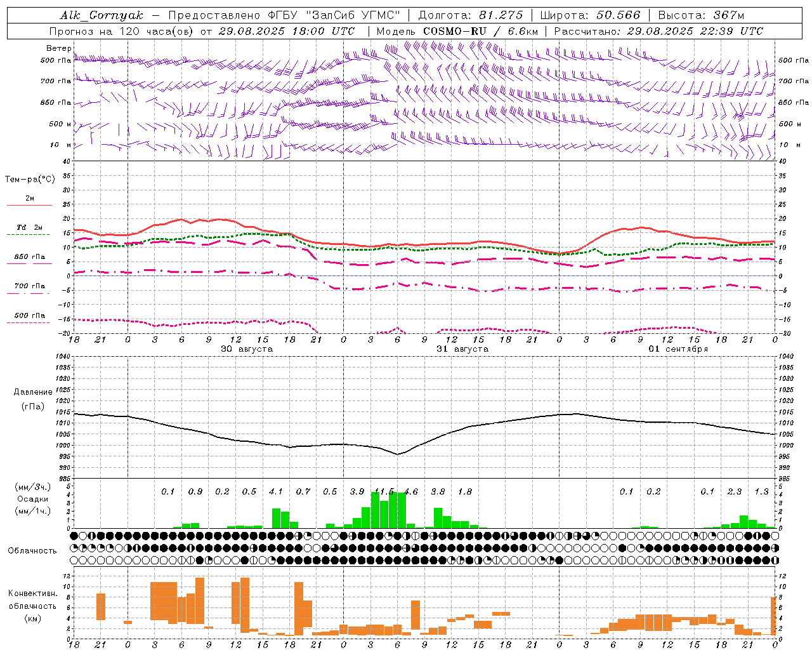Image resolution: width=812 pixels, height=650 pixels.
Task: Click the (гПа) unit under Давление
Action: click(x=33, y=407)
